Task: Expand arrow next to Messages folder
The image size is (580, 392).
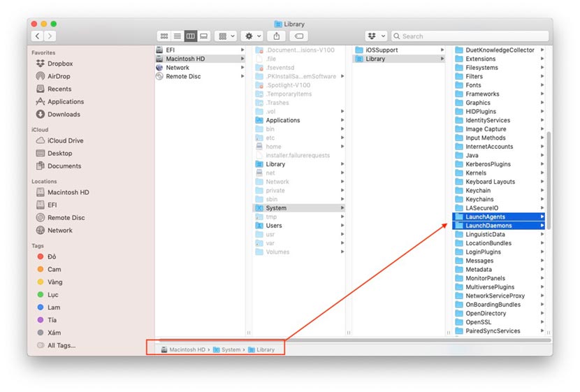Action: [x=542, y=261]
